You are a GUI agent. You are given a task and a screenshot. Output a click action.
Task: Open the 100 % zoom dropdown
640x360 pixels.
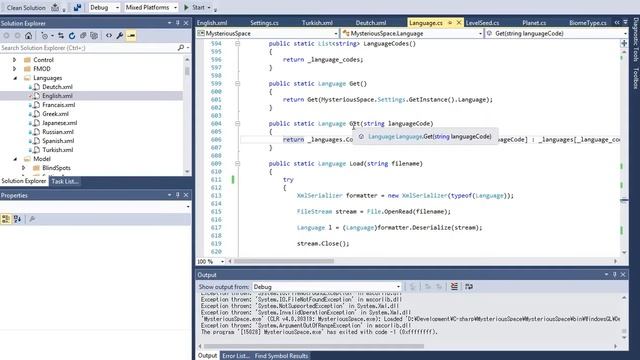pos(222,261)
